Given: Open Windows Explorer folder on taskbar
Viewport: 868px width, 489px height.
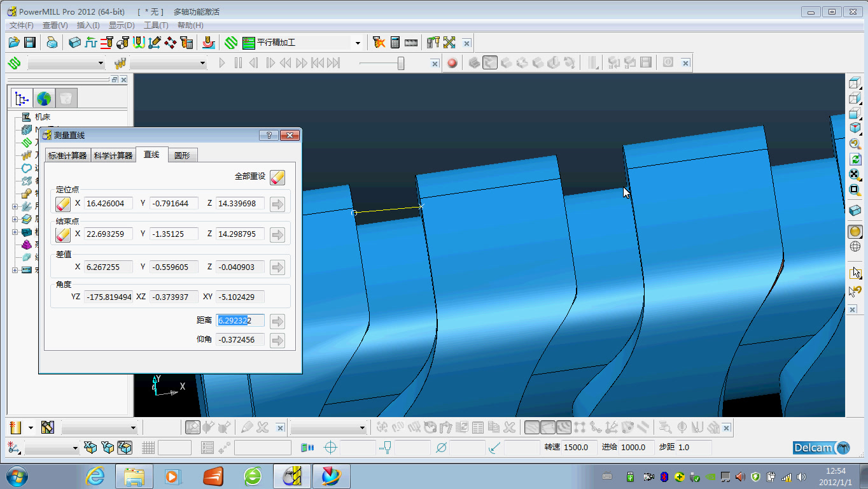Looking at the screenshot, I should tap(134, 476).
